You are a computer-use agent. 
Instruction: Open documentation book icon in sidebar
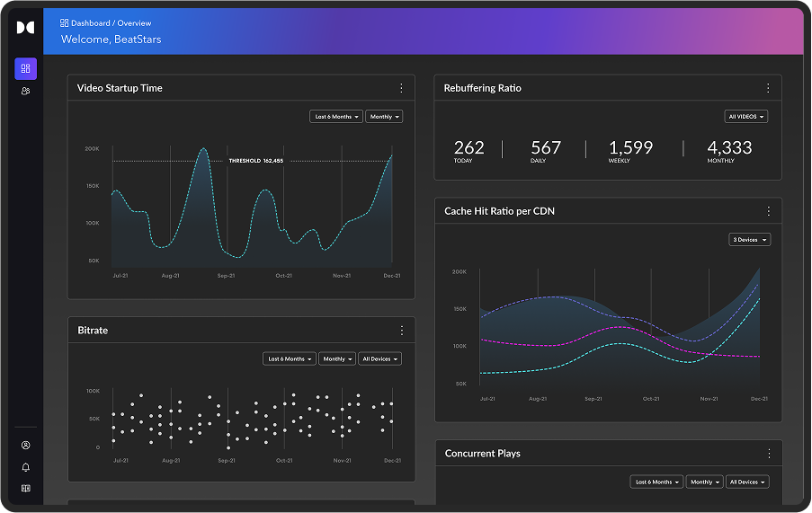(25, 489)
